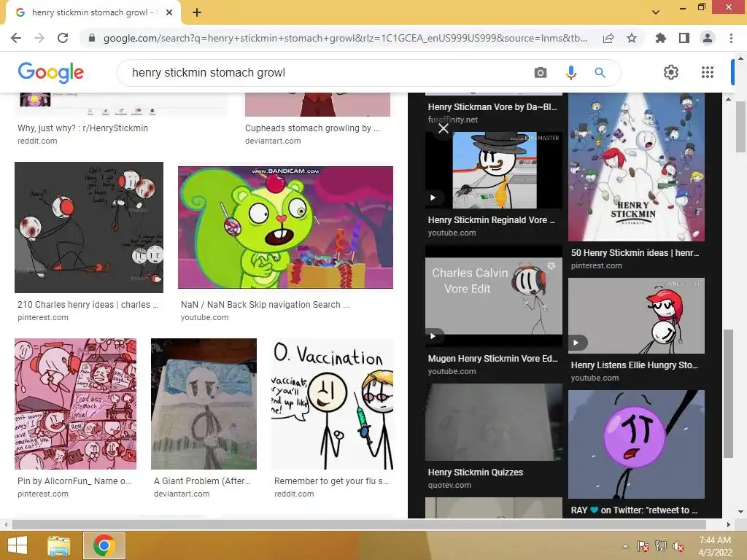Open Google apps grid
This screenshot has height=560, width=747.
coord(708,72)
